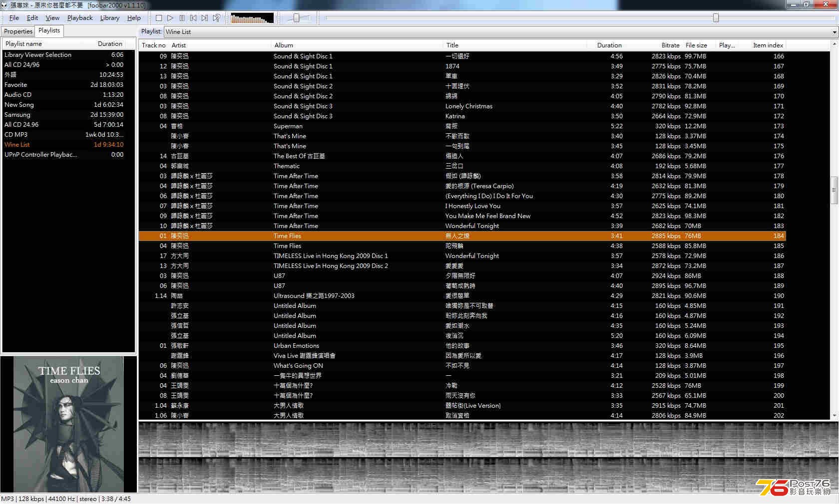Viewport: 839px width, 504px height.
Task: Open the File menu
Action: point(14,18)
